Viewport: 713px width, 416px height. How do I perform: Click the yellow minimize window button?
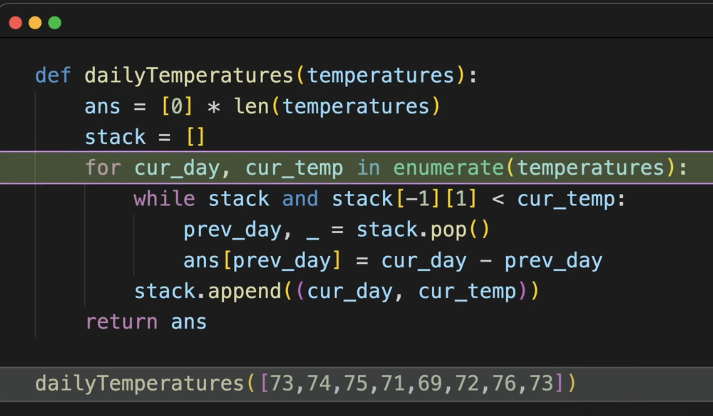pos(35,23)
